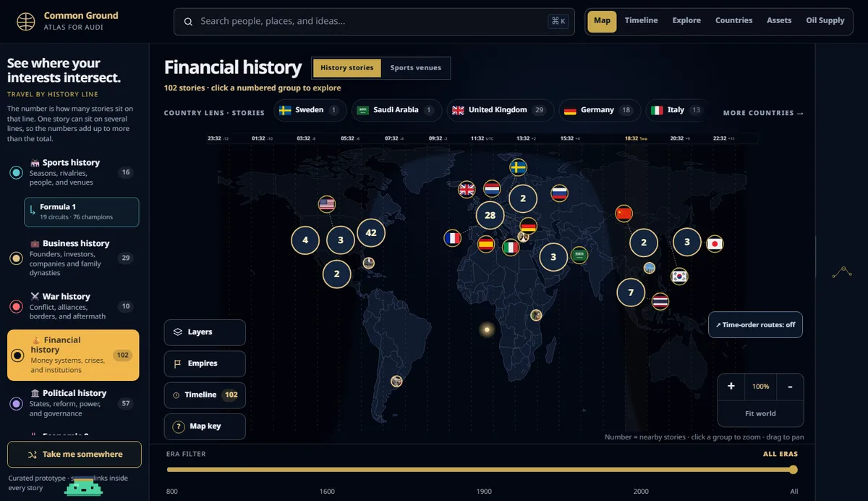Open the Map key
The height and width of the screenshot is (501, 868).
pos(205,426)
